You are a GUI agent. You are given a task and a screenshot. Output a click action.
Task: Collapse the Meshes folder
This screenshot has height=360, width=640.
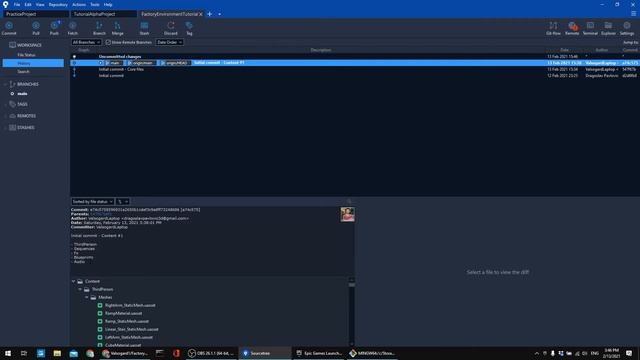point(87,297)
